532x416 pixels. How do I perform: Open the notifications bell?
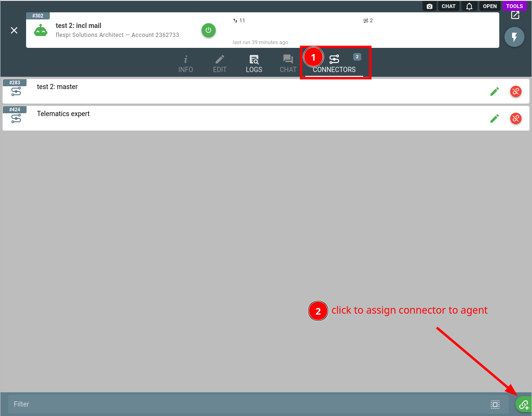pos(469,6)
